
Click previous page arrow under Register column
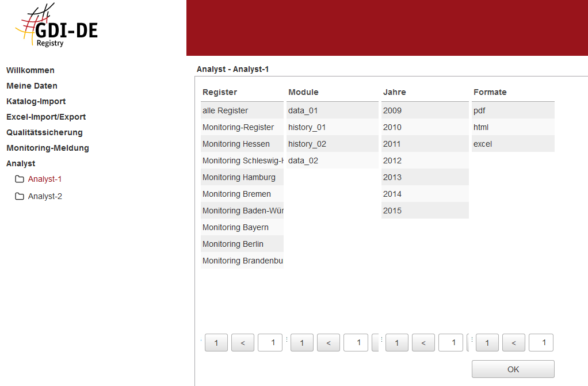[243, 343]
